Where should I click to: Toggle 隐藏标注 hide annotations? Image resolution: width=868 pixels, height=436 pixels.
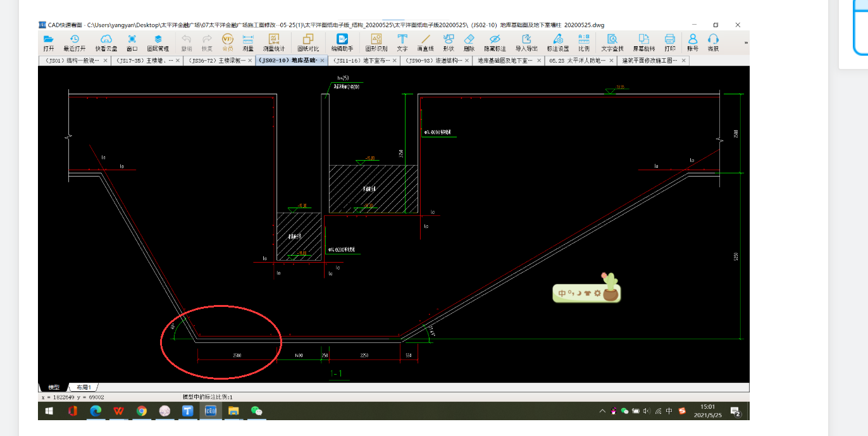[x=495, y=42]
